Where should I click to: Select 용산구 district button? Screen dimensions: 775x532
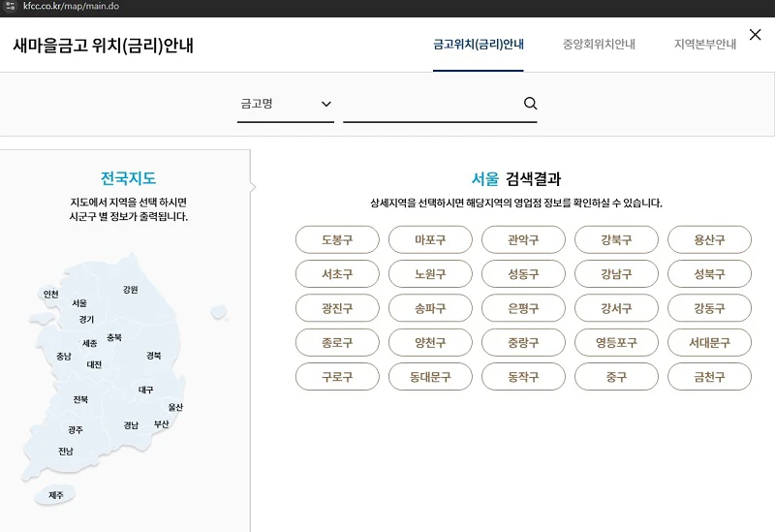click(709, 239)
